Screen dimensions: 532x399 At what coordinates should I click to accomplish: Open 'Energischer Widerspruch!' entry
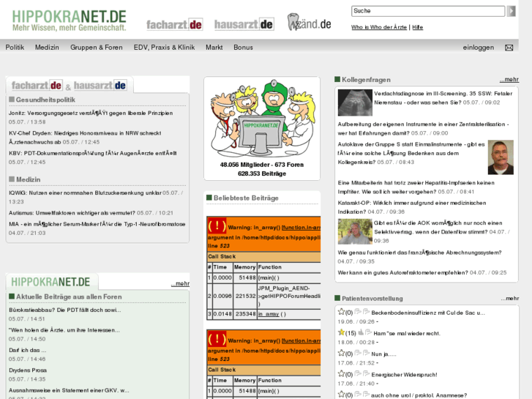(x=404, y=375)
